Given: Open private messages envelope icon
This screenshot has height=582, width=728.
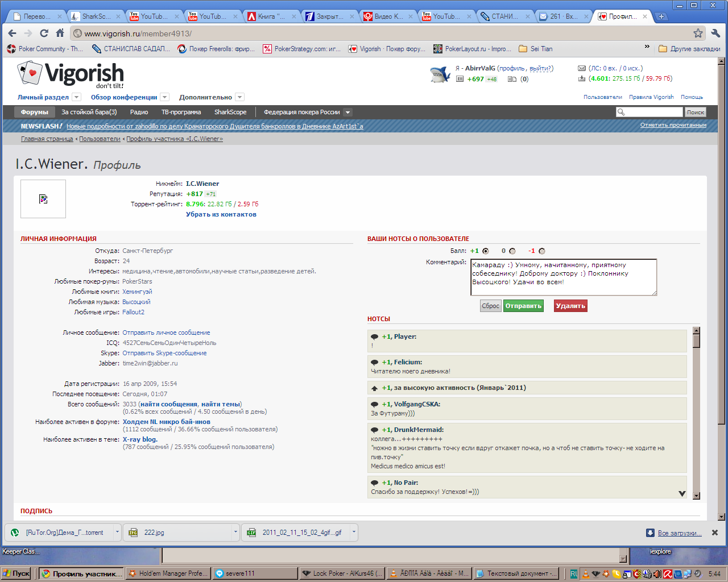Looking at the screenshot, I should click(x=581, y=68).
